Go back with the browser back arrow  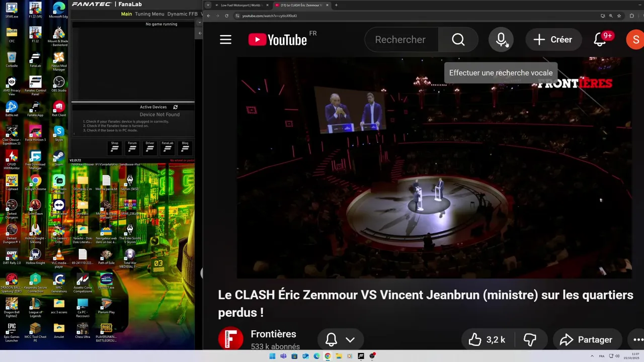click(208, 16)
